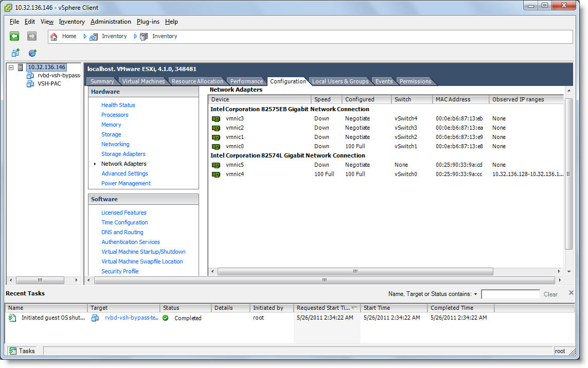Viewport: 588px width, 368px height.
Task: Click the vmnic5 network adapter icon
Action: point(216,165)
